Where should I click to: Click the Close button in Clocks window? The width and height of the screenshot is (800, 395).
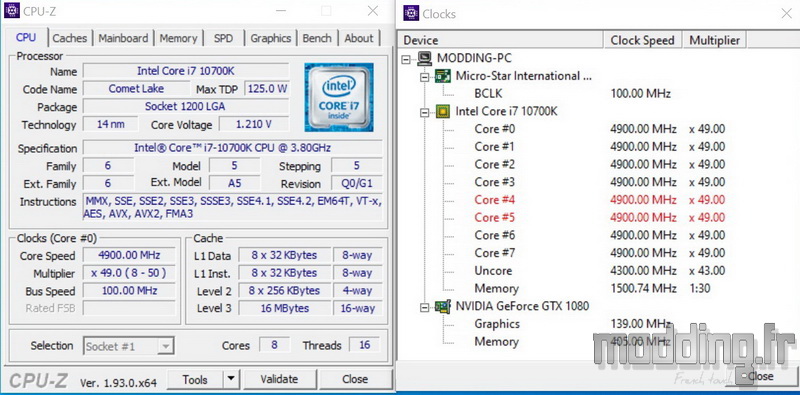760,377
